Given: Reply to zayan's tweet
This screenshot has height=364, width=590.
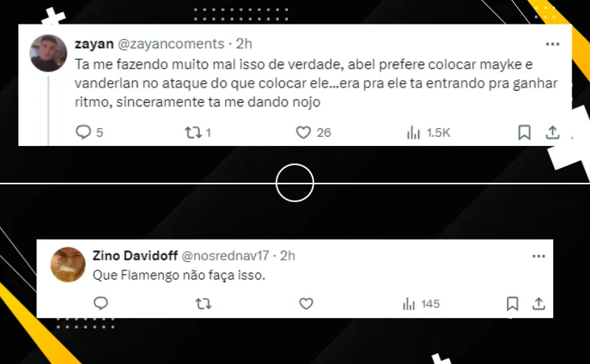Looking at the screenshot, I should click(83, 132).
